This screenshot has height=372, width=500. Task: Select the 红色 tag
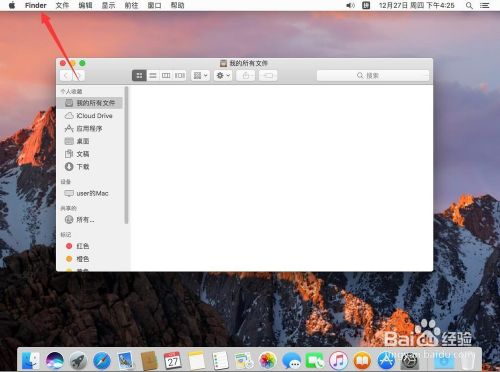[90, 246]
